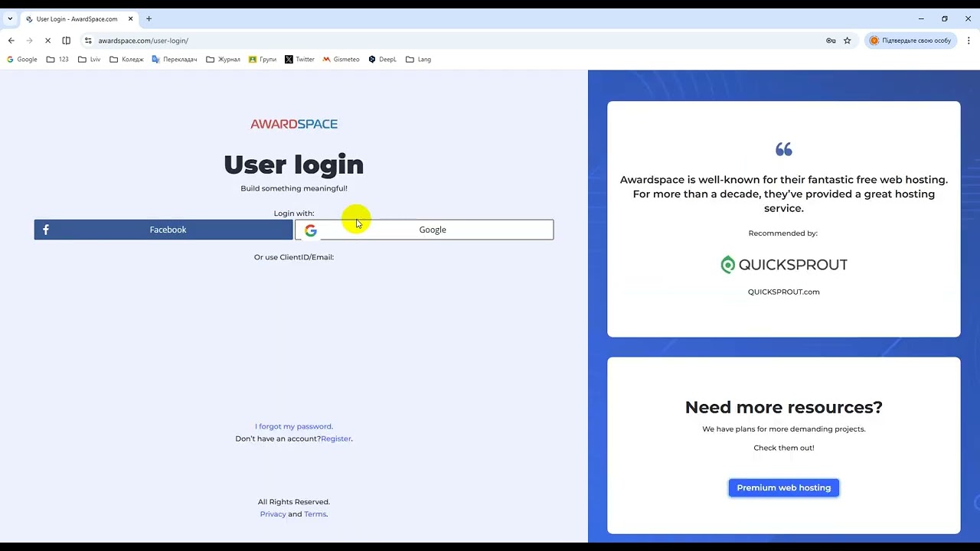Log in with the Google button

click(424, 230)
